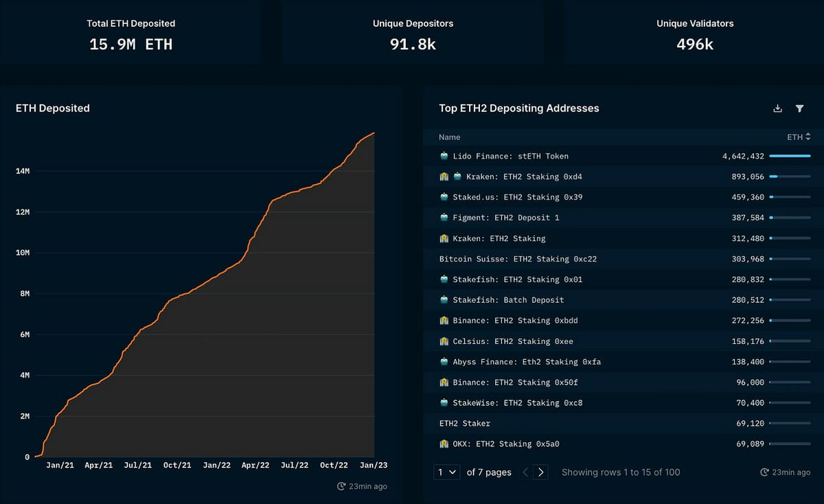Click the exchange icon beside Binance 0x50f

tap(444, 382)
